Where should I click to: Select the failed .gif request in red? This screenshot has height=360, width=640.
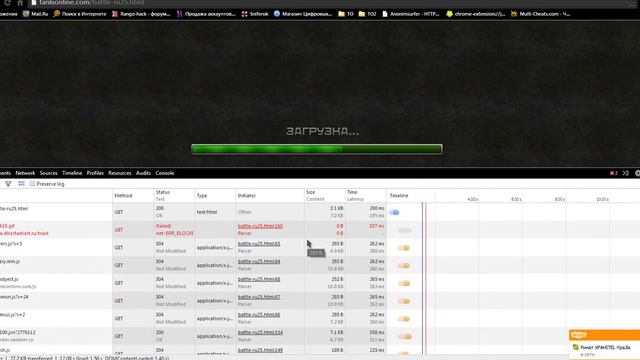tap(320, 229)
